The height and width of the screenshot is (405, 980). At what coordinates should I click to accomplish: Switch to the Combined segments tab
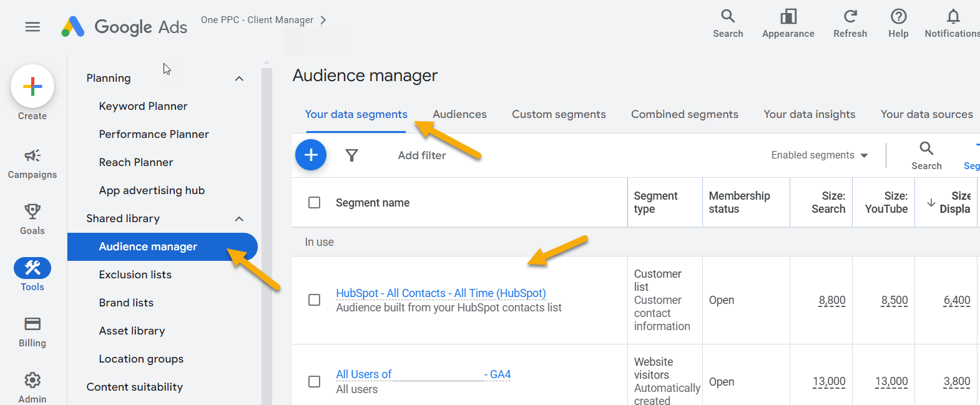tap(684, 114)
